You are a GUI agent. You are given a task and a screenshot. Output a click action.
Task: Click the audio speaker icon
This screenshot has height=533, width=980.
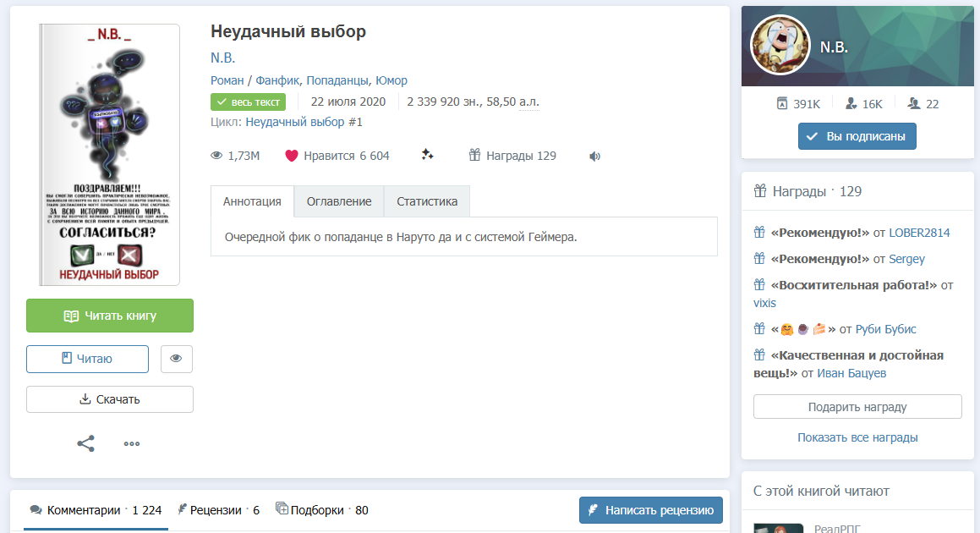coord(594,157)
